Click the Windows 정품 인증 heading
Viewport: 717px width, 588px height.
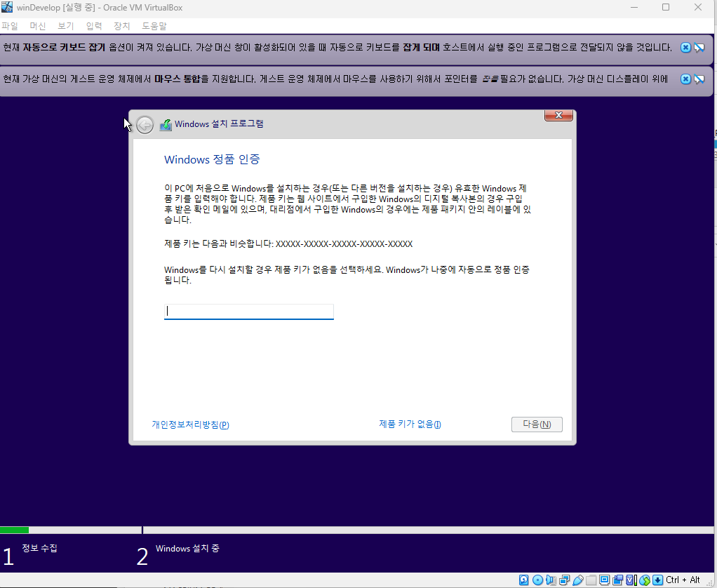click(212, 159)
